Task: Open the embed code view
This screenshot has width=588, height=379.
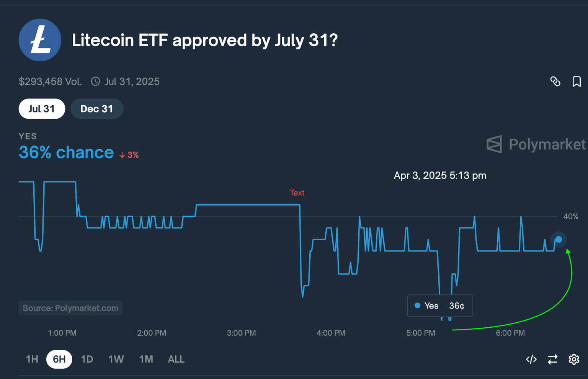Action: tap(531, 359)
